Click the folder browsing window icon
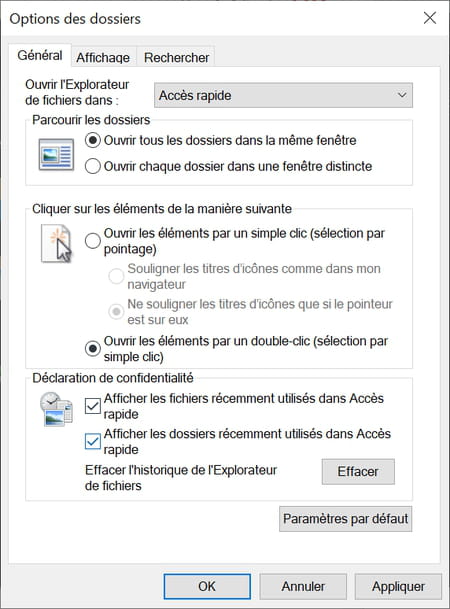The image size is (450, 609). tap(56, 155)
